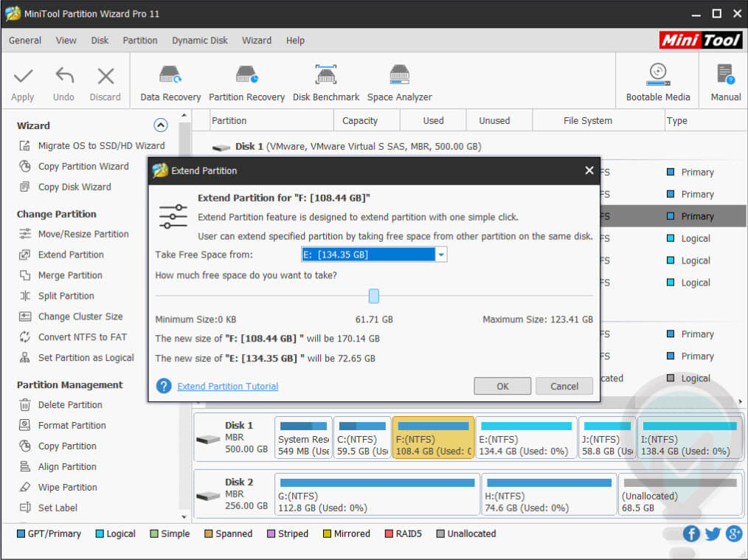The height and width of the screenshot is (560, 748).
Task: Open the Data Recovery tool
Action: 170,83
